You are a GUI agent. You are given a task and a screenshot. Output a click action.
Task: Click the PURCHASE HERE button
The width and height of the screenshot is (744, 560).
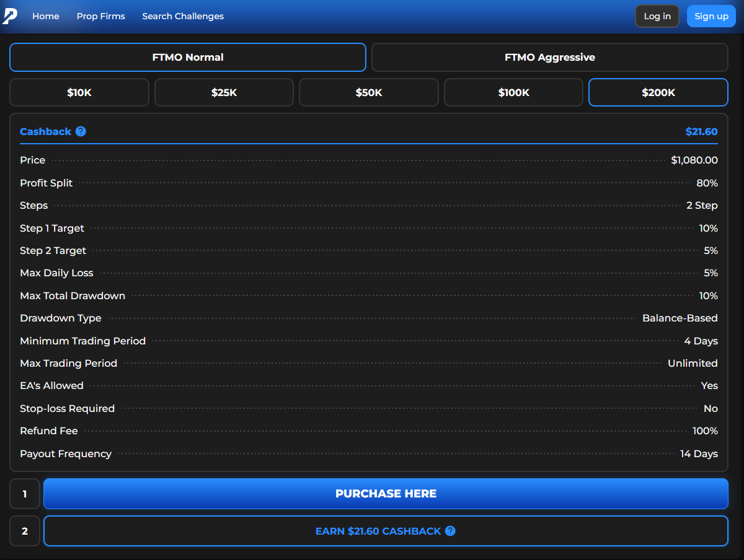[386, 494]
